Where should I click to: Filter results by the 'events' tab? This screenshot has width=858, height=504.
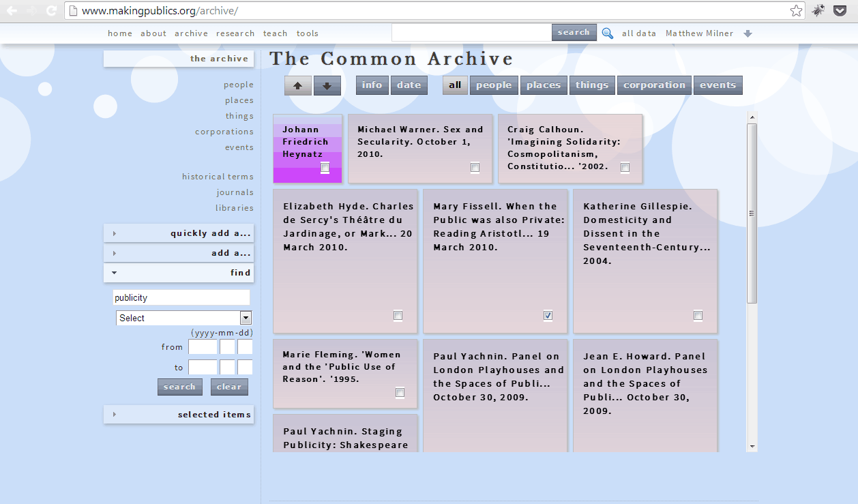tap(718, 85)
